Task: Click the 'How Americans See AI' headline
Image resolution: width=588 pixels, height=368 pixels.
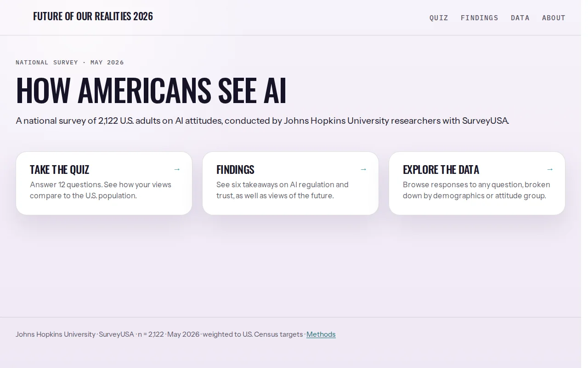Action: [x=151, y=91]
